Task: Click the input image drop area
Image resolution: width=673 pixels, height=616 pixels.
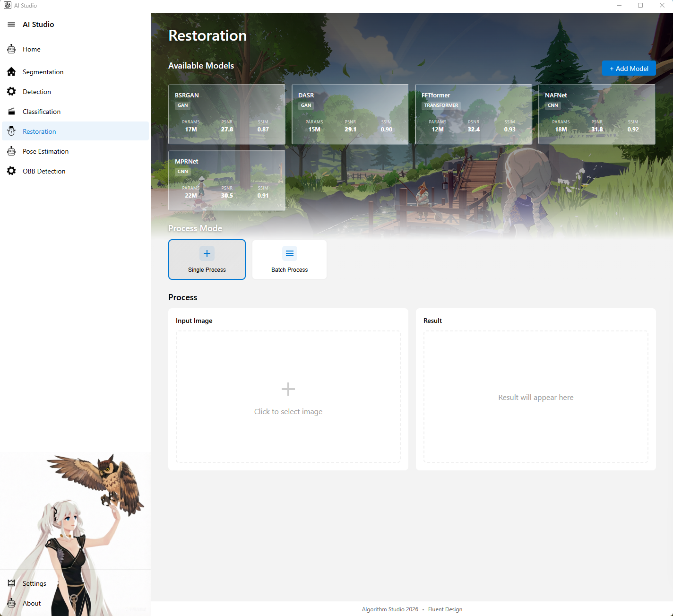Action: [288, 397]
